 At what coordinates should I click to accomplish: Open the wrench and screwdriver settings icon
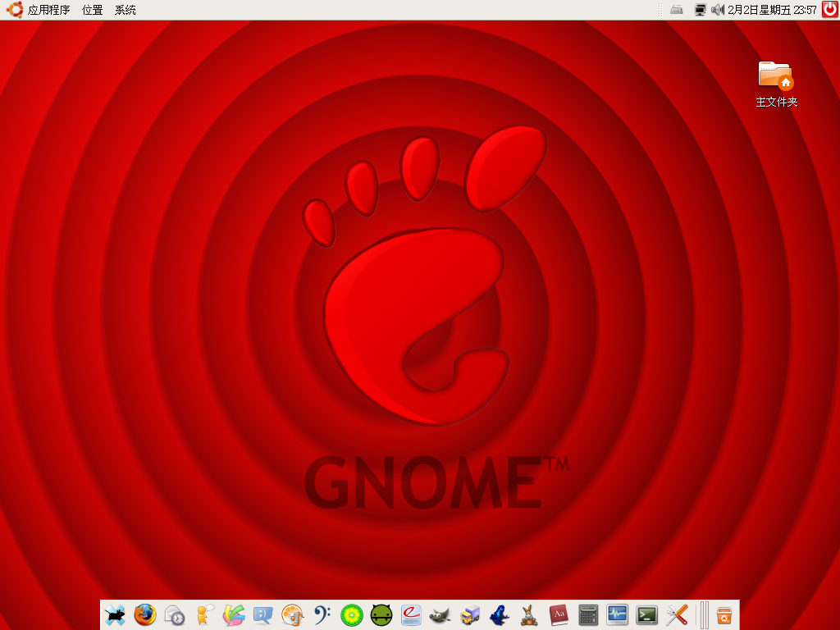677,615
